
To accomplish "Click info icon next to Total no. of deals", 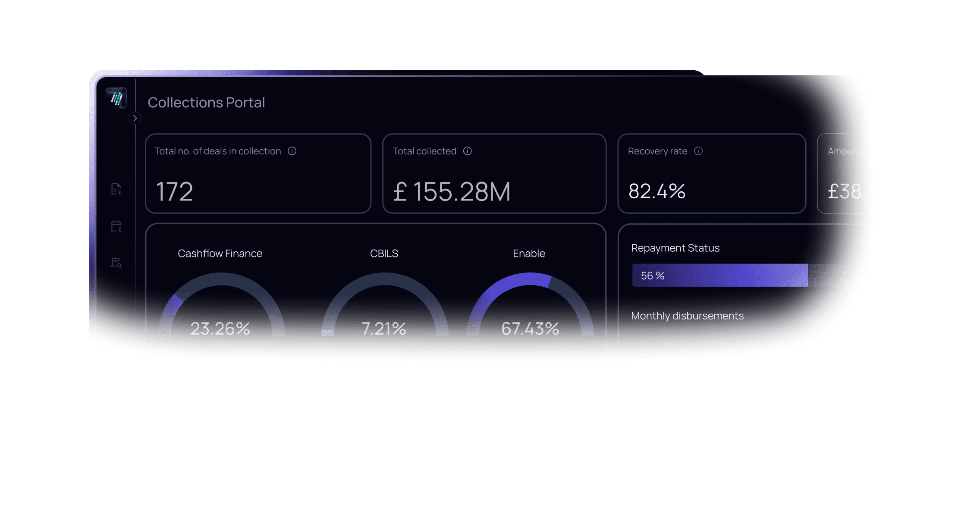I will point(292,151).
